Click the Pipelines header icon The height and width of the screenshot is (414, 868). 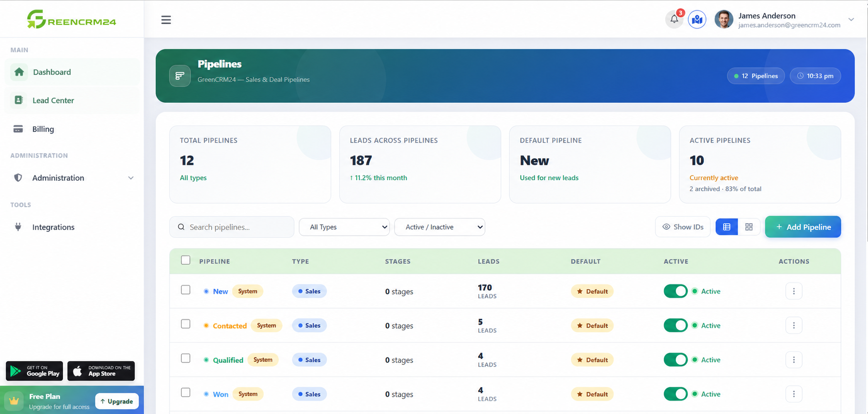pos(180,76)
